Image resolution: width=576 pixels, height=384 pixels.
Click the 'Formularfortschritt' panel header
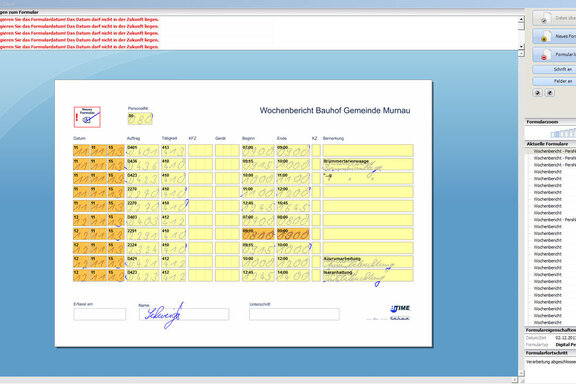pyautogui.click(x=550, y=353)
